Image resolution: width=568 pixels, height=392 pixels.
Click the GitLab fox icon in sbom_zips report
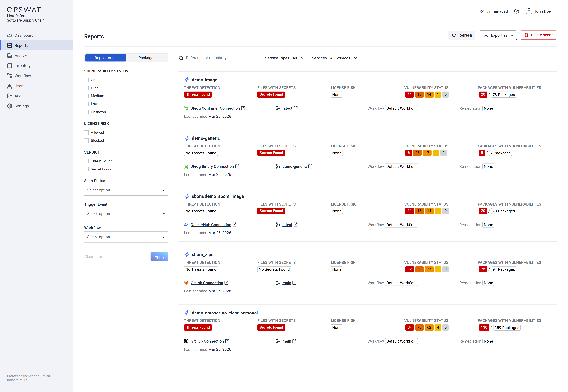[186, 283]
